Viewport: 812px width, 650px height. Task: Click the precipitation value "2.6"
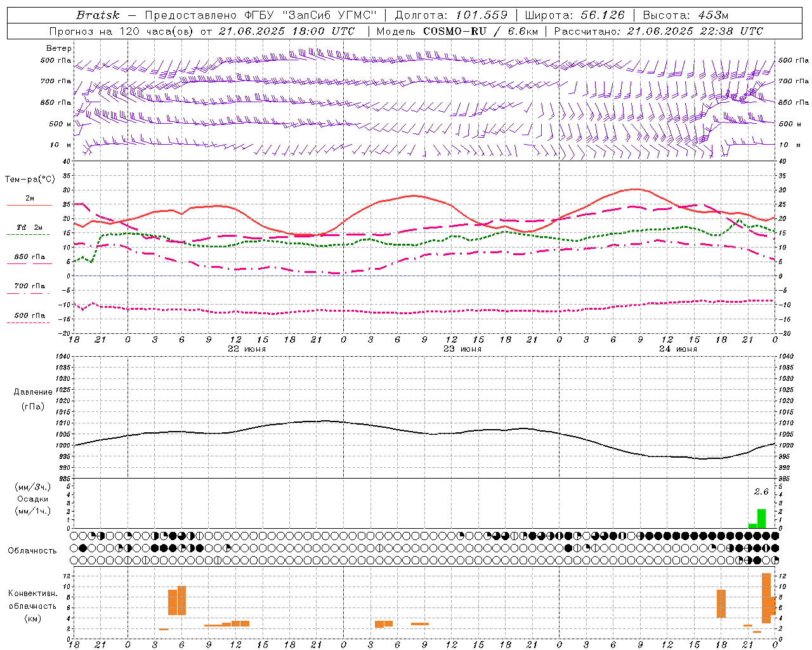pyautogui.click(x=761, y=492)
